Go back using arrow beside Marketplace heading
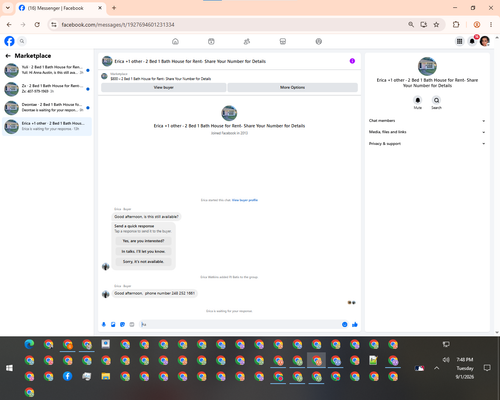This screenshot has width=500, height=400. click(8, 56)
